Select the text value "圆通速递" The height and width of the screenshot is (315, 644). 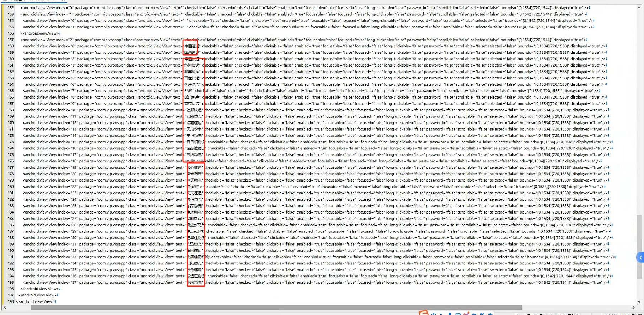tap(192, 52)
